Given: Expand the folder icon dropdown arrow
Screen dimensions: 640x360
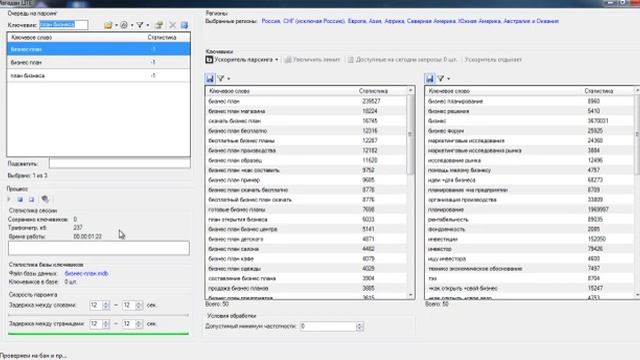Looking at the screenshot, I should (116, 25).
